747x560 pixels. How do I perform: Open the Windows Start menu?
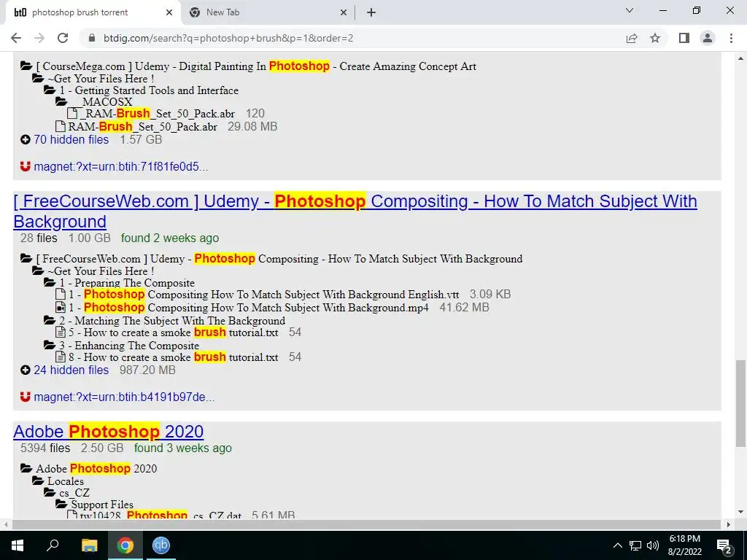[x=18, y=545]
